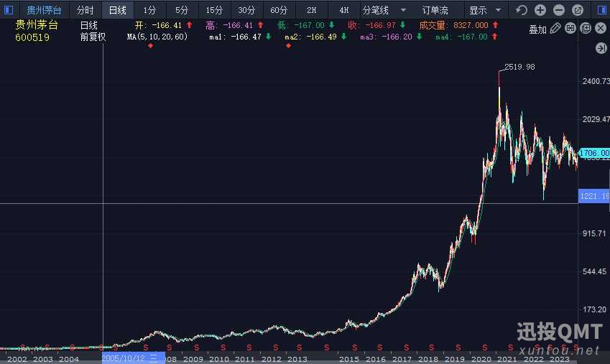
Task: Click the red diamond marker under ma2
Action: click(288, 46)
